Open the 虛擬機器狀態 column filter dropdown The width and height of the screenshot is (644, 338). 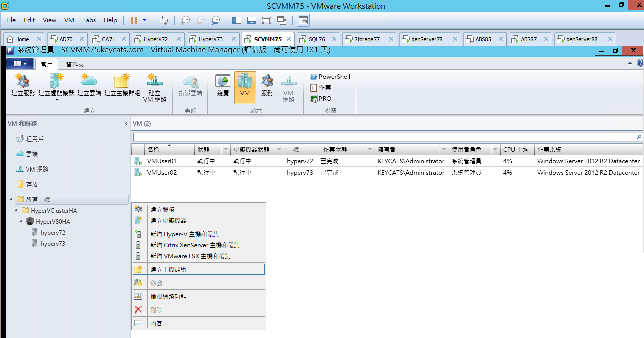(x=279, y=150)
